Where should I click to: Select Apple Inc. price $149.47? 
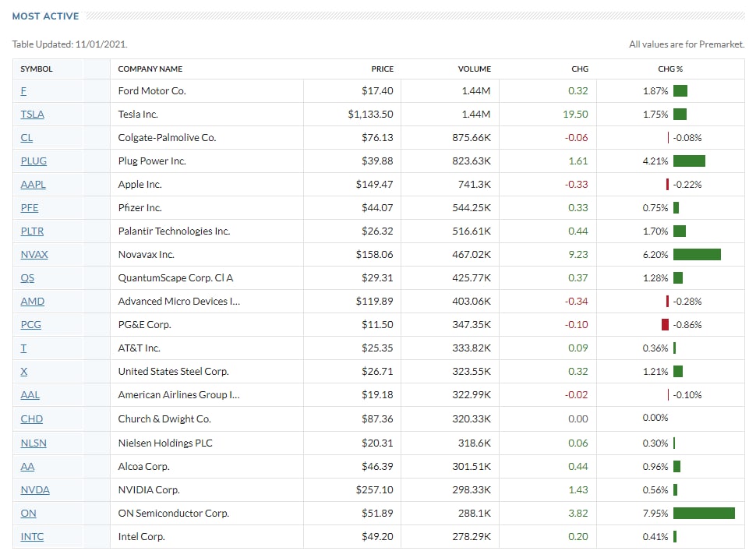(x=374, y=185)
